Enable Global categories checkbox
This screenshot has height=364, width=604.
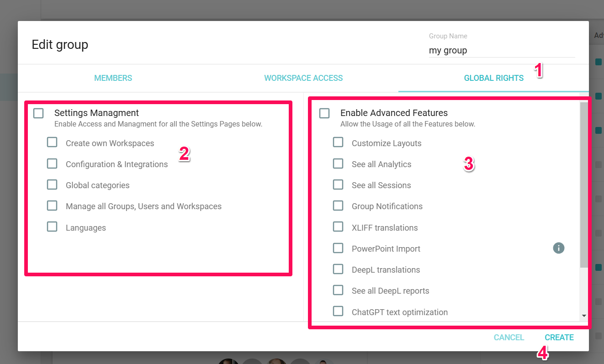52,185
